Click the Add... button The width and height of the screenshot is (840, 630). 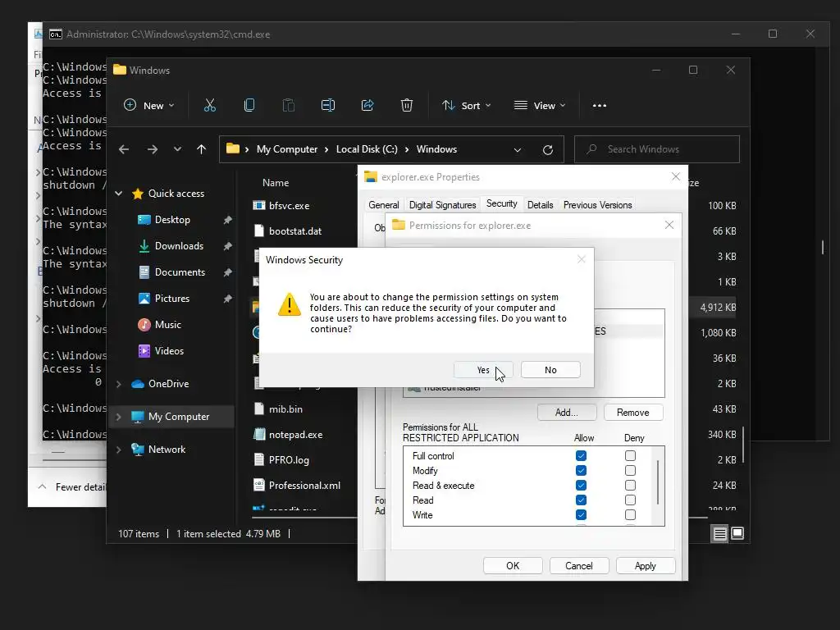click(567, 413)
